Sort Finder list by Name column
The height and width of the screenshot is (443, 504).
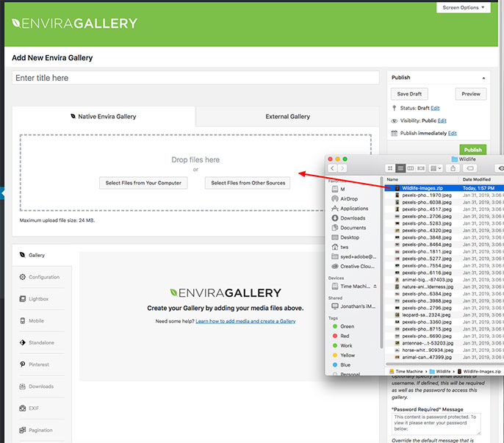tap(422, 179)
